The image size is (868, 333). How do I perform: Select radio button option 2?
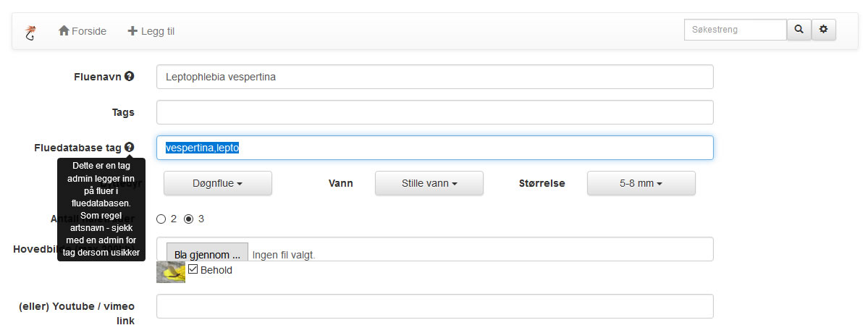coord(161,219)
